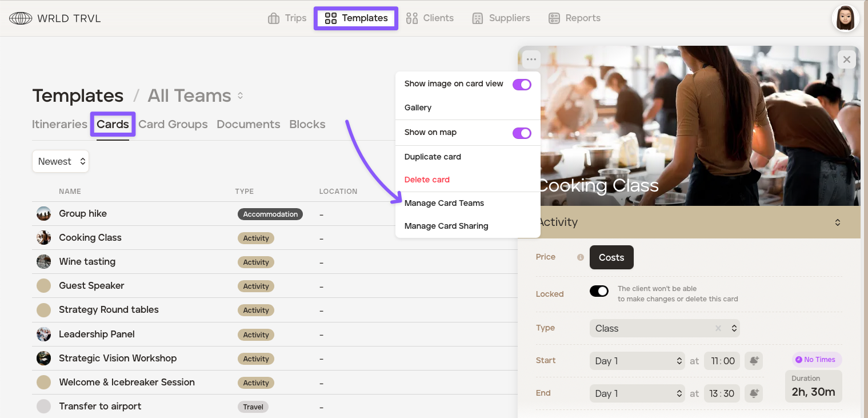Viewport: 868px width, 418px height.
Task: Open the Start Day 1 dropdown
Action: [x=637, y=361]
